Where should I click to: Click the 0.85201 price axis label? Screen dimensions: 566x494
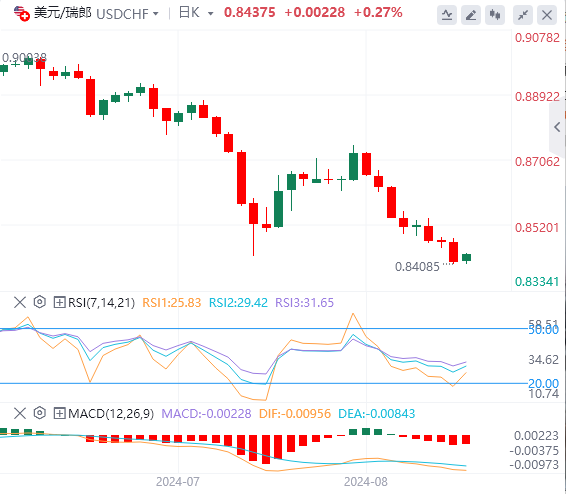pyautogui.click(x=537, y=228)
